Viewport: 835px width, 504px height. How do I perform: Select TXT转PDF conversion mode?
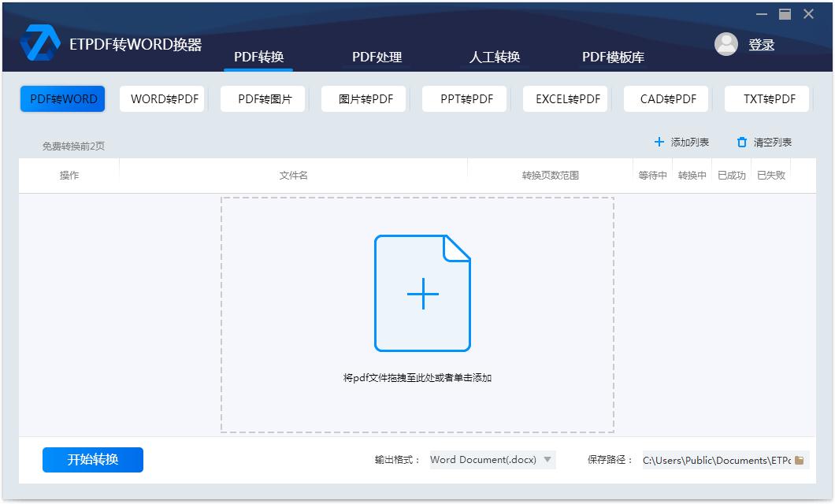766,98
